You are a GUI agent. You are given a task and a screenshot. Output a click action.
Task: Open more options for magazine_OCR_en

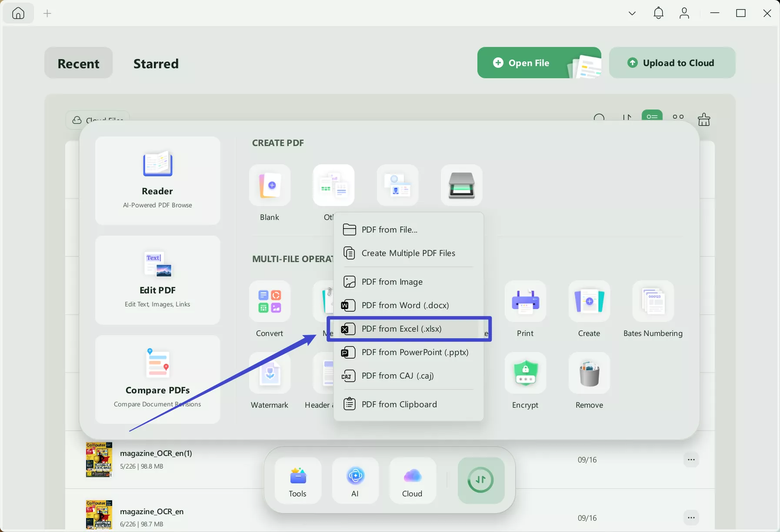691,518
